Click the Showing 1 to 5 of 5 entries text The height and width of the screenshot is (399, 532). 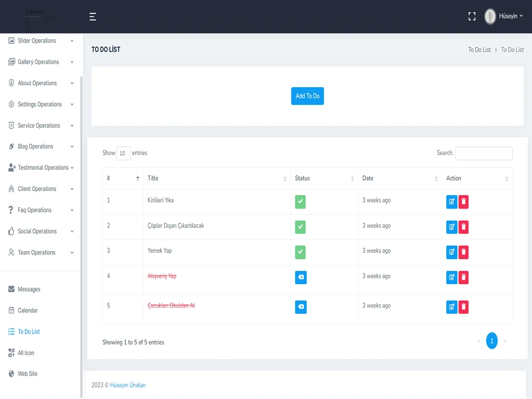[x=133, y=342]
